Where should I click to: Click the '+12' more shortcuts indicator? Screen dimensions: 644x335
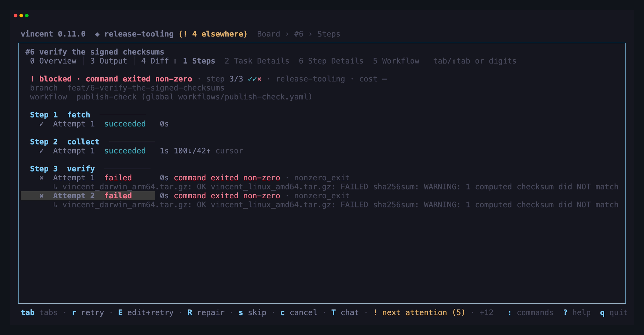click(486, 313)
